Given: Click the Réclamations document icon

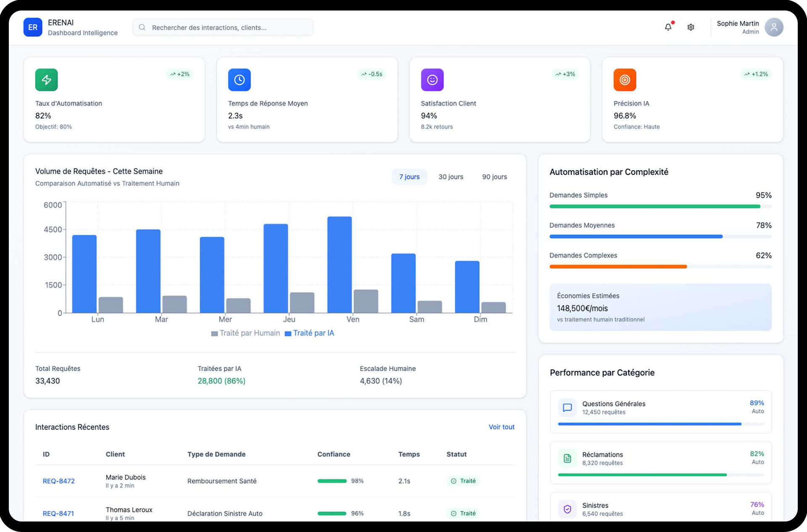Looking at the screenshot, I should coord(567,458).
